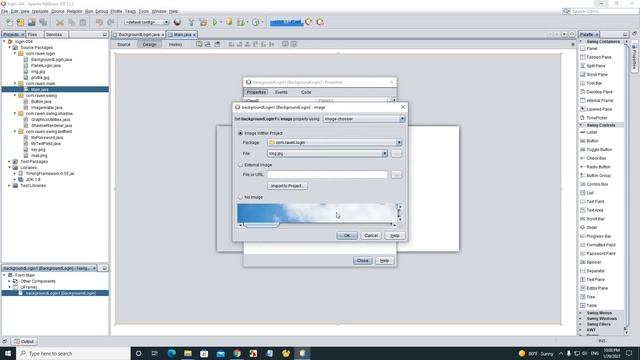Click Cancel in the image dialog
This screenshot has width=640, height=360.
371,236
